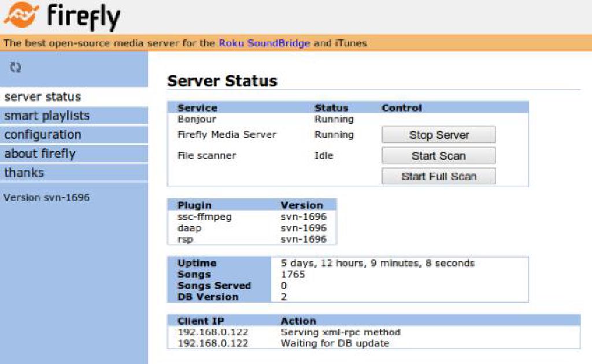
Task: Click the ssc-ffmpeg plugin name
Action: coord(204,217)
